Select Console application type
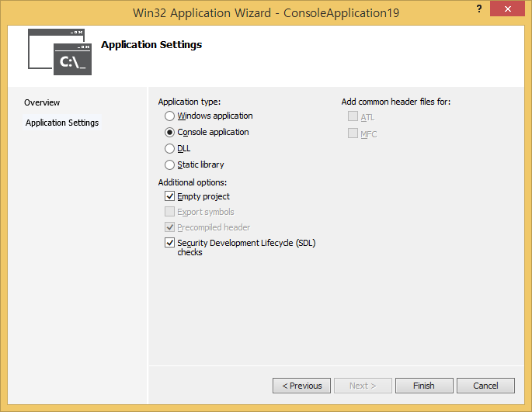The image size is (532, 412). pyautogui.click(x=170, y=133)
